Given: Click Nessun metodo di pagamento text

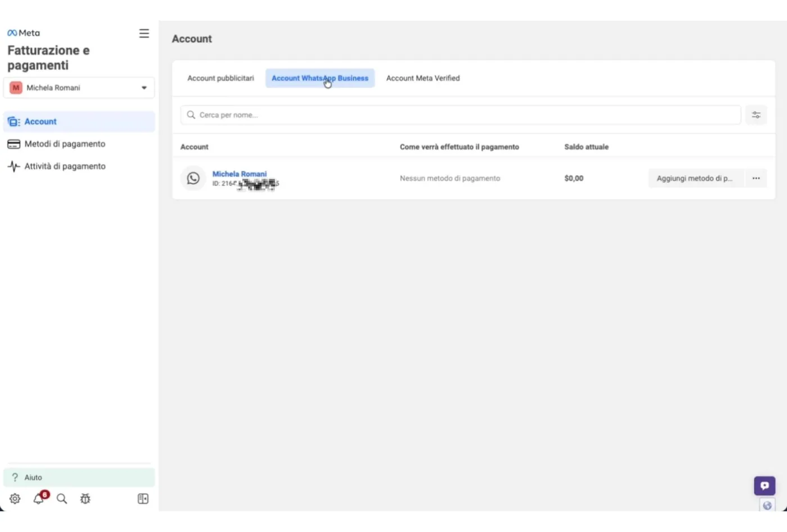Looking at the screenshot, I should click(x=450, y=178).
